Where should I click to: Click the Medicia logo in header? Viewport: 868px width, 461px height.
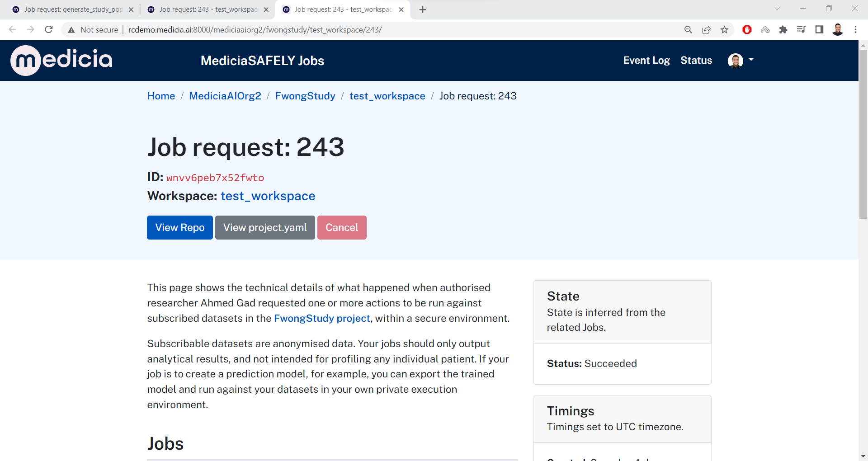tap(61, 60)
